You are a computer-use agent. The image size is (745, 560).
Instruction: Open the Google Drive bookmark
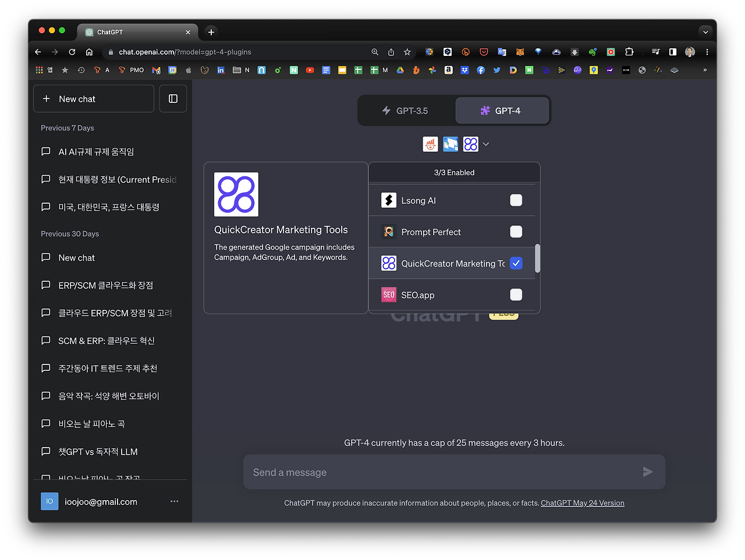400,70
